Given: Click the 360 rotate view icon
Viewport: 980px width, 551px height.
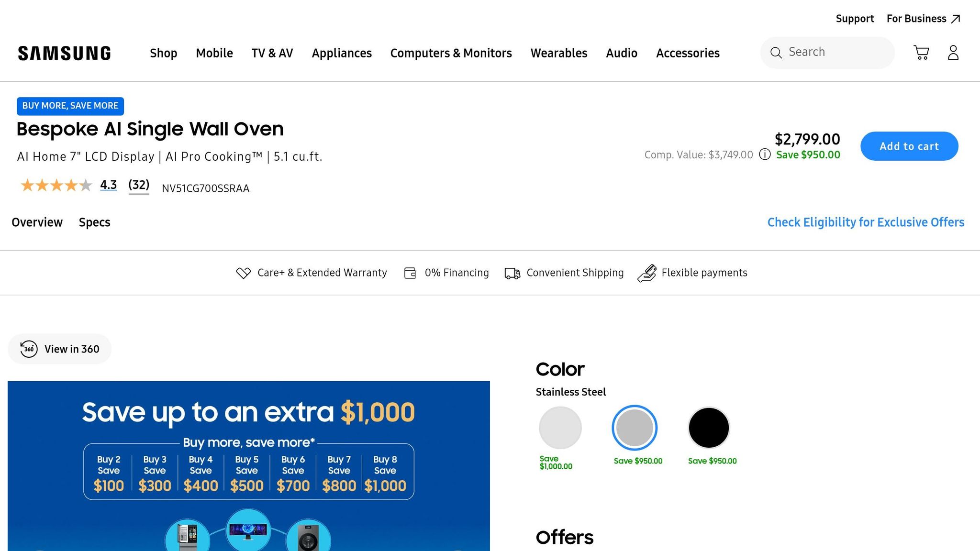Looking at the screenshot, I should click(29, 349).
